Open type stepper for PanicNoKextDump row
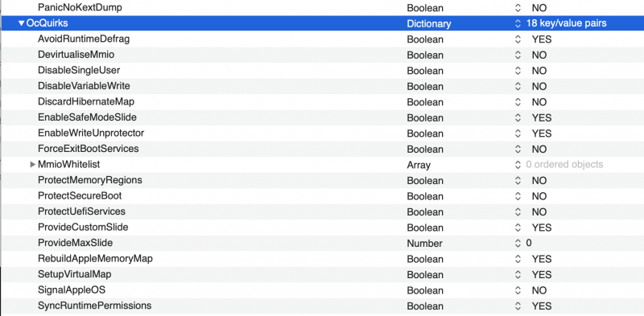644x316 pixels. [x=518, y=8]
